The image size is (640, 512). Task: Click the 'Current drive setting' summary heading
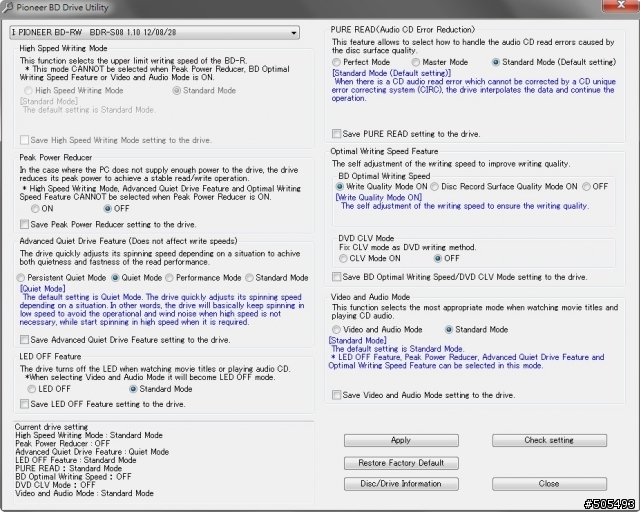tap(51, 427)
